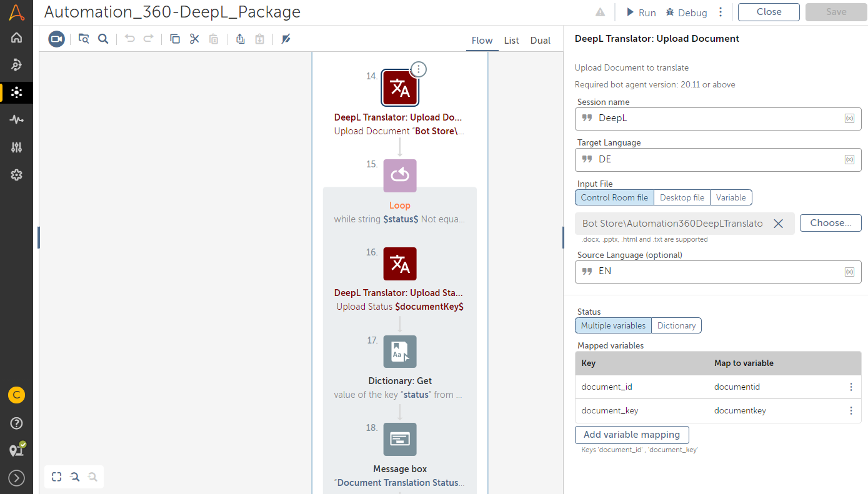Switch to List view tab

(511, 41)
